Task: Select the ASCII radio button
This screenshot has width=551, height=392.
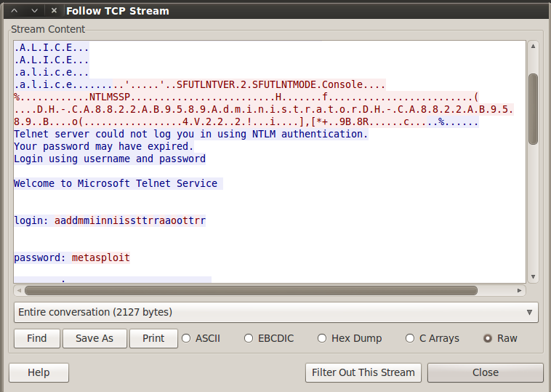Action: pos(201,338)
